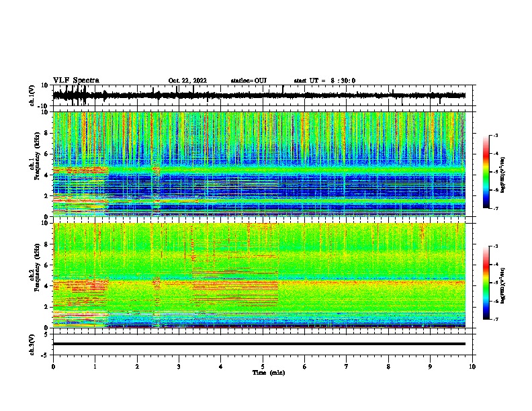Viewport: 532px width, 411px height.
Task: Click the "VLF Spectra" plot title
Action: [76, 80]
